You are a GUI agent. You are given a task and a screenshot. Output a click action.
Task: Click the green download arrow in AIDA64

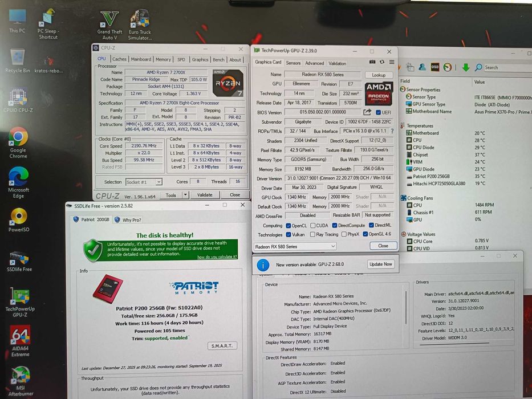pyautogui.click(x=466, y=67)
